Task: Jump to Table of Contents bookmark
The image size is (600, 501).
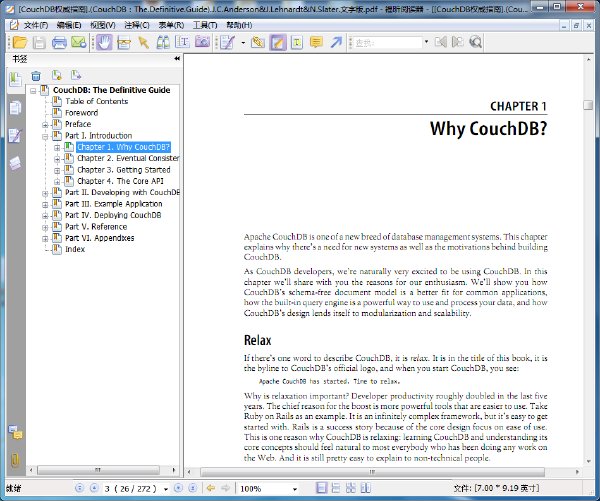Action: tap(96, 101)
